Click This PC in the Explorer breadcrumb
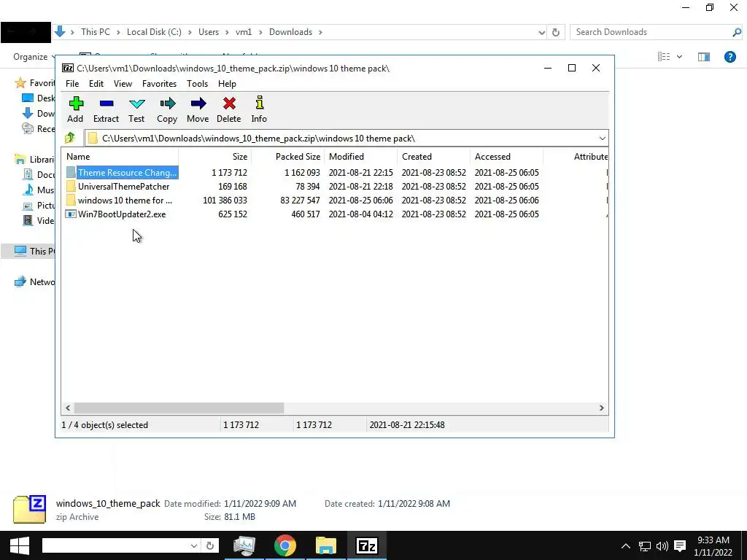This screenshot has height=560, width=747. (x=96, y=32)
